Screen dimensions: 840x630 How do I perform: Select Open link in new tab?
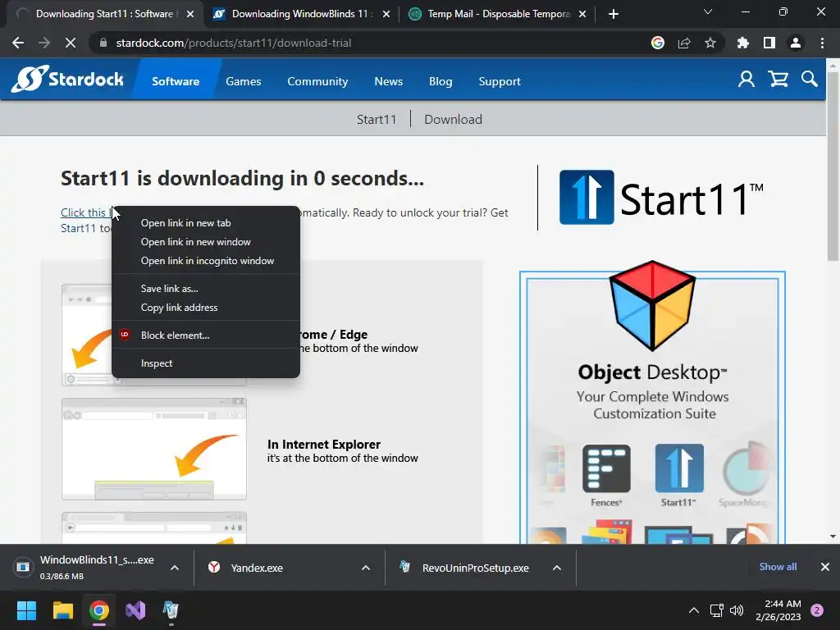[206, 223]
